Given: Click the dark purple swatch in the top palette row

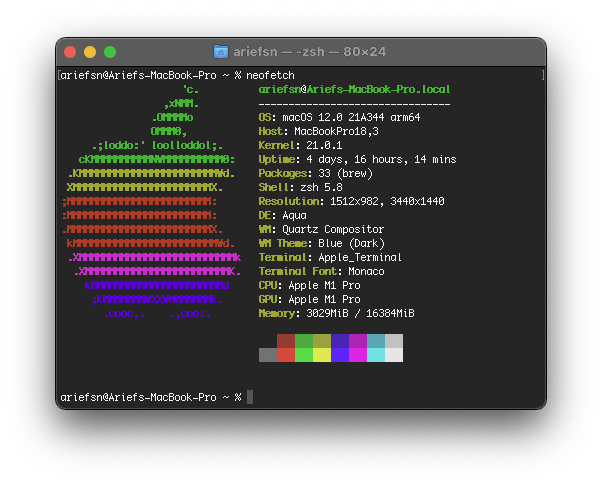Looking at the screenshot, I should pos(340,341).
